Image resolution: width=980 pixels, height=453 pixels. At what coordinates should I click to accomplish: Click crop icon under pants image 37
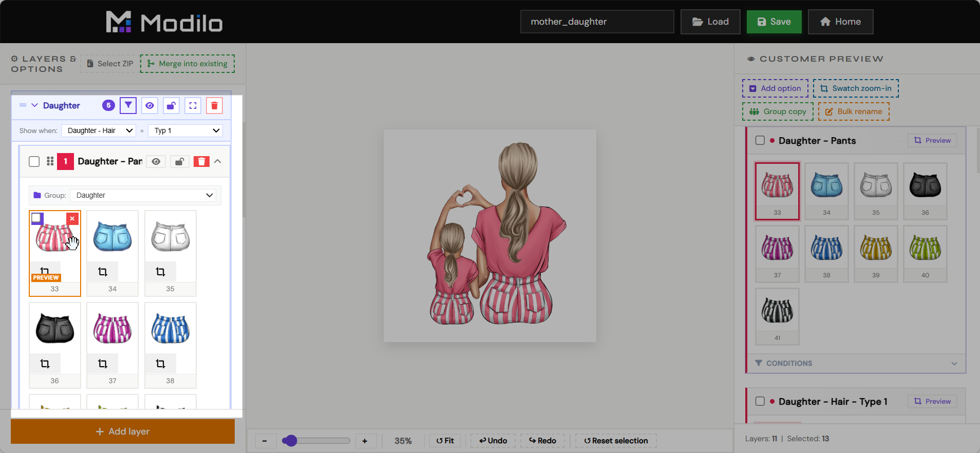pyautogui.click(x=103, y=364)
